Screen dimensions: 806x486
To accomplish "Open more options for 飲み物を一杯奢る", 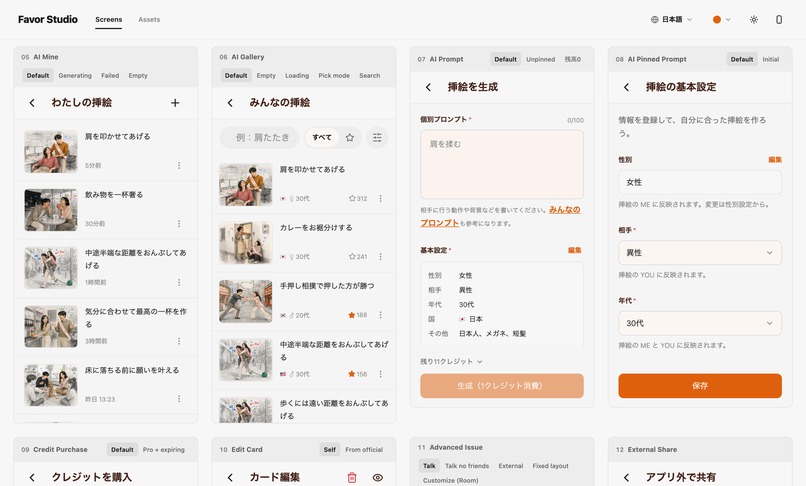I will (x=179, y=224).
